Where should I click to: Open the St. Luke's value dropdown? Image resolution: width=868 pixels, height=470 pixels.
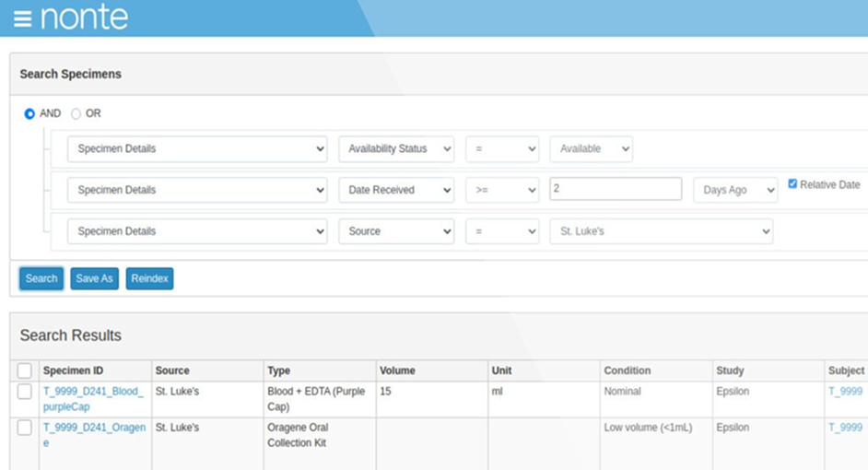pyautogui.click(x=661, y=231)
